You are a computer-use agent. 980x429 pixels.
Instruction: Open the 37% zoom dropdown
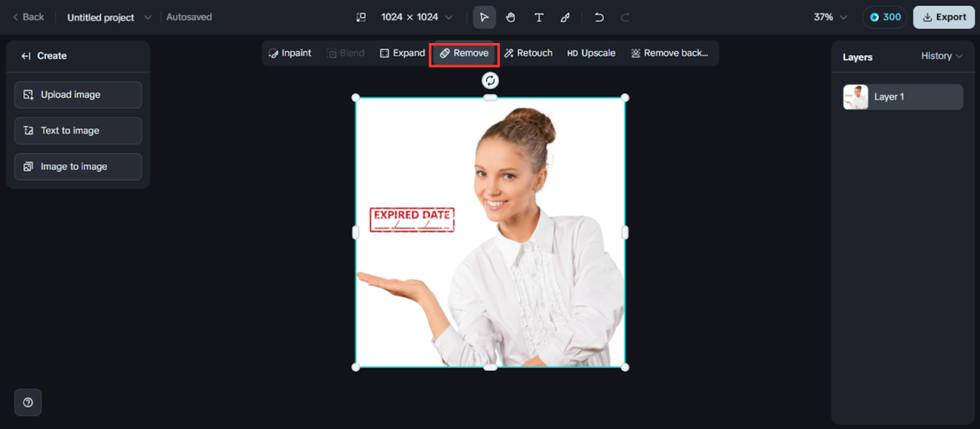(x=831, y=17)
